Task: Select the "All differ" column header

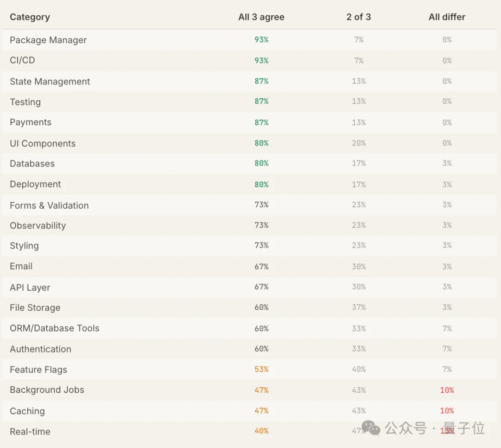Action: (447, 17)
